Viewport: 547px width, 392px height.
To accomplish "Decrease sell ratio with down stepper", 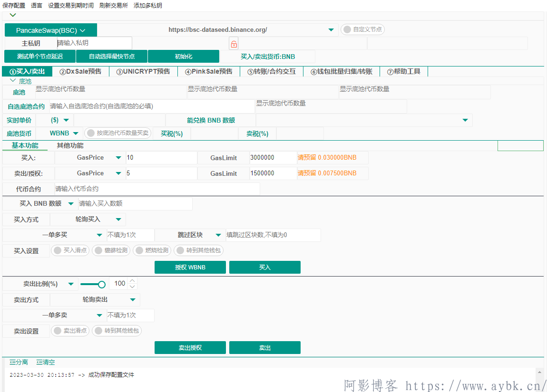I will click(x=132, y=287).
